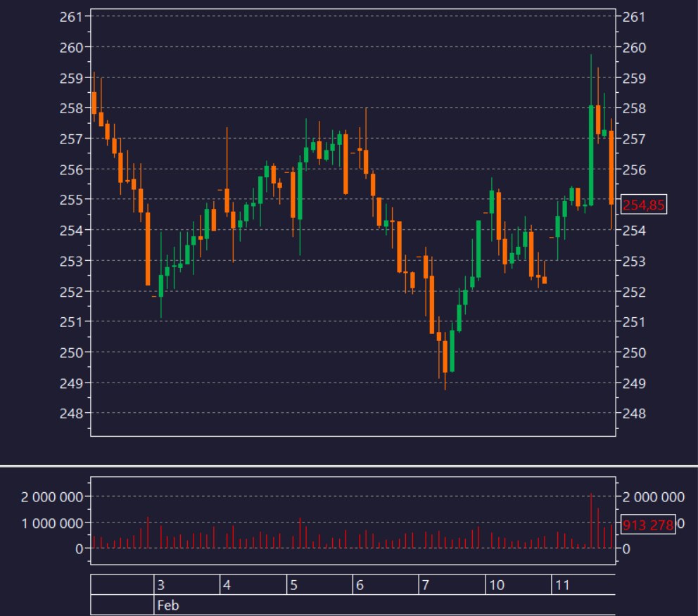Click 249 on the left price axis
Screen dimensions: 698x616
(71, 383)
